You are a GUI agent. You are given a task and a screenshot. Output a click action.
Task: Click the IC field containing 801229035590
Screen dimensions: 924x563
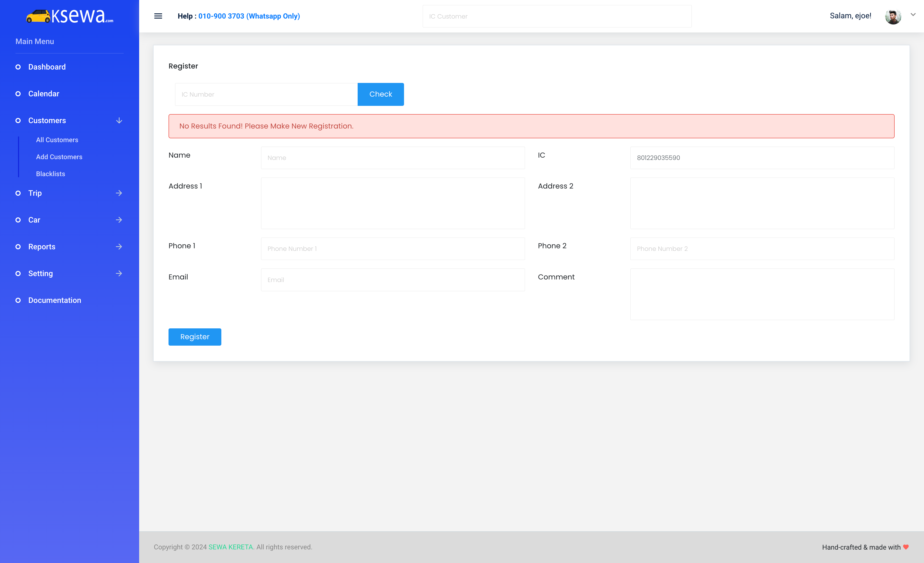[762, 158]
